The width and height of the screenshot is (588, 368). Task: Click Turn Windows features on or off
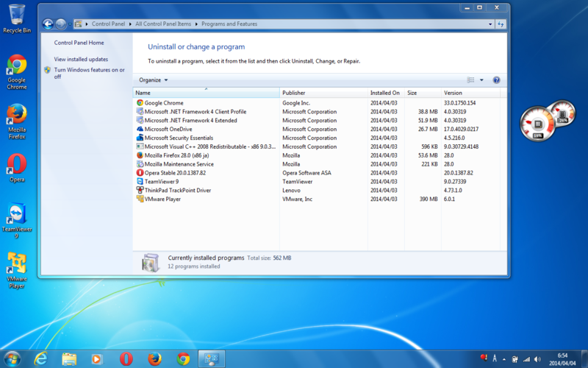[x=89, y=73]
